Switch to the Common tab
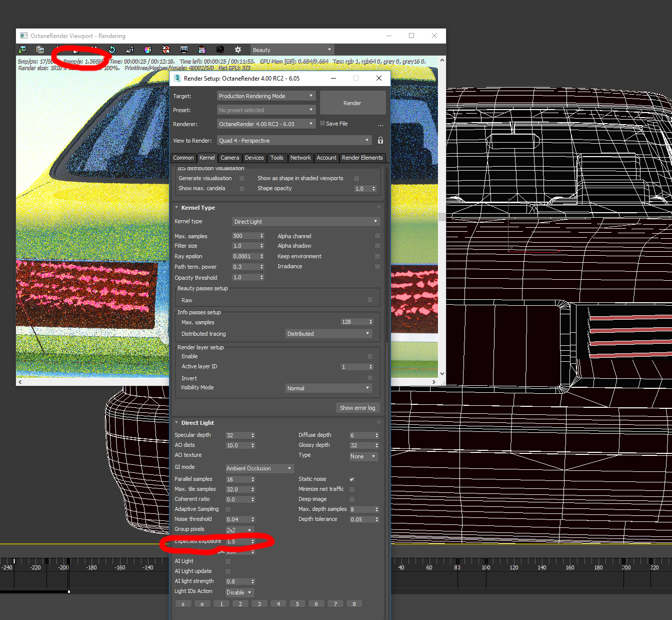Screen dimensions: 672x620 (x=183, y=158)
